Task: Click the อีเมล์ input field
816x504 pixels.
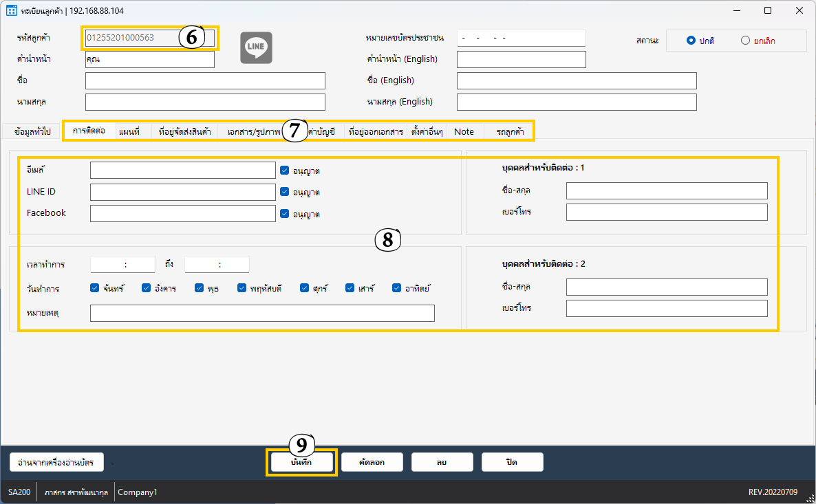Action: tap(182, 171)
